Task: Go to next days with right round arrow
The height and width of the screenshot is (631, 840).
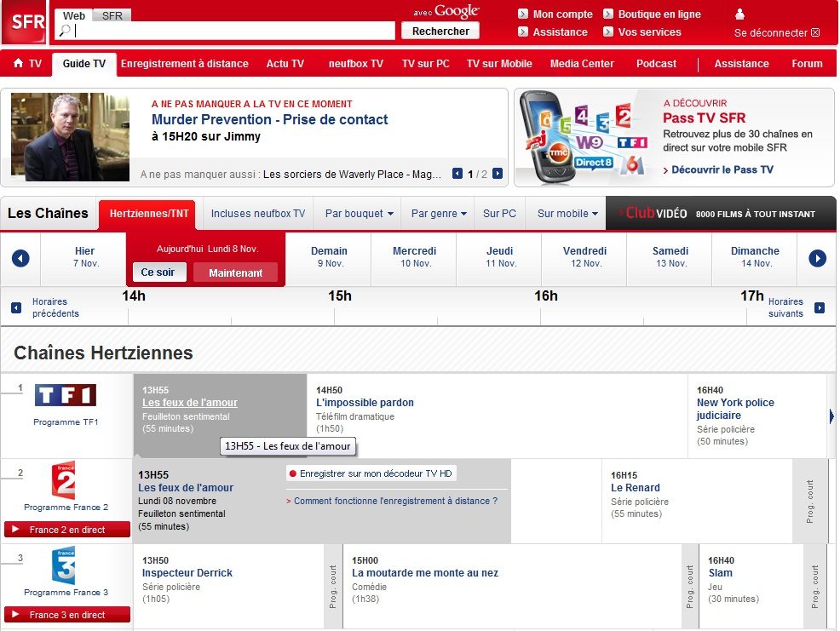Action: coord(818,259)
